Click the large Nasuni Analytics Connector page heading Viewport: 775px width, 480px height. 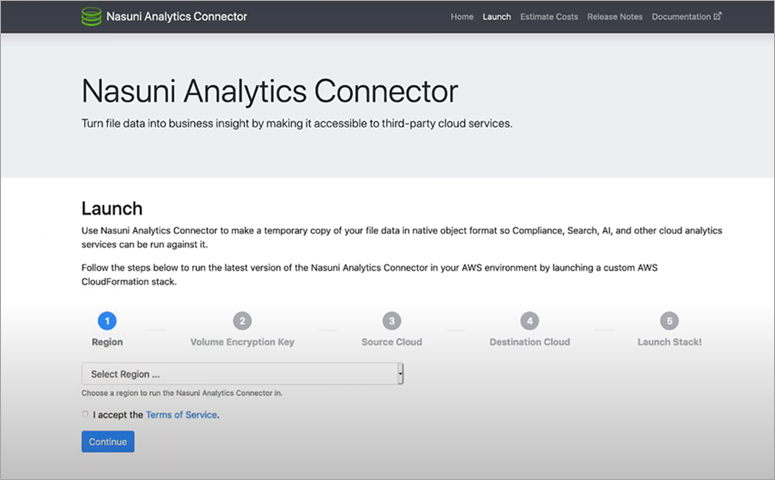tap(269, 91)
